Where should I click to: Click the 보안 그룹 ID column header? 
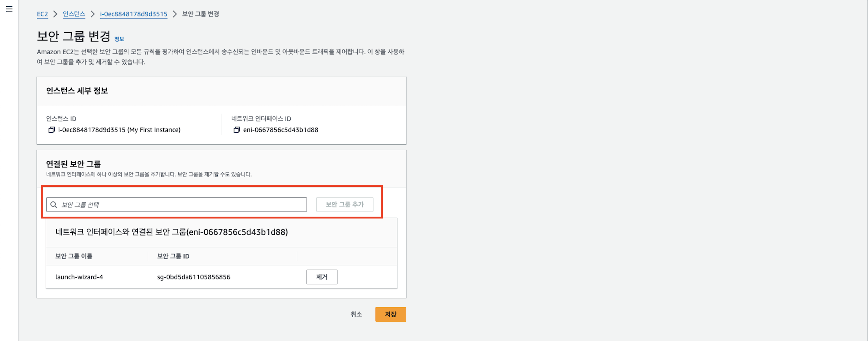(x=173, y=256)
